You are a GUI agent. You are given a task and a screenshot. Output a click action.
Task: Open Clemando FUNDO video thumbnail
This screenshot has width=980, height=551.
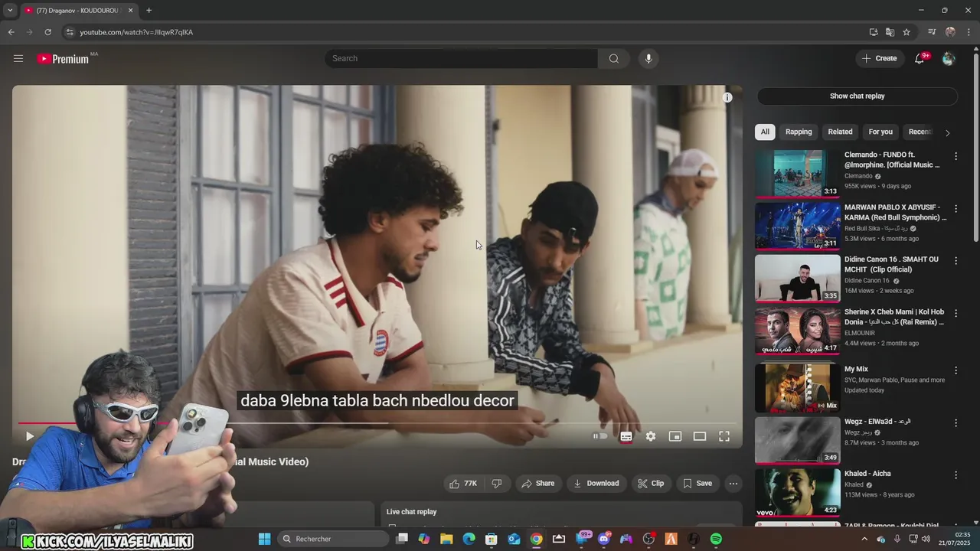click(797, 174)
